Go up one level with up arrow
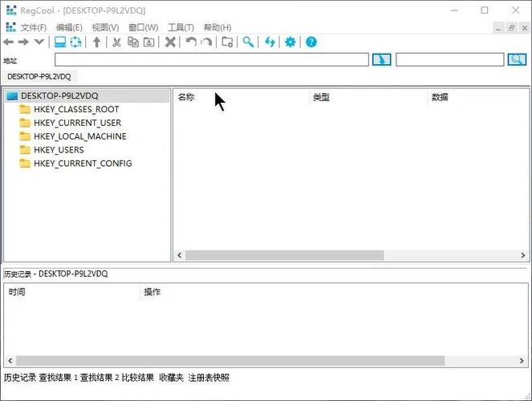532x401 pixels. 97,42
